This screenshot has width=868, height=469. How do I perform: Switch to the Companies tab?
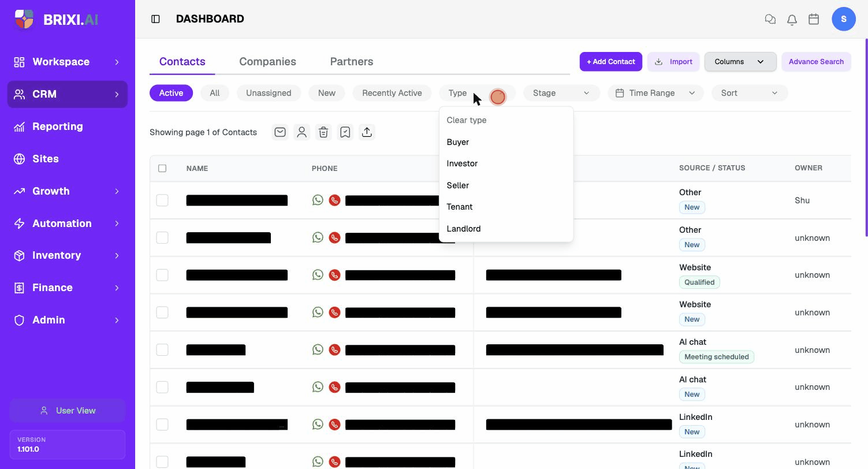(x=267, y=62)
